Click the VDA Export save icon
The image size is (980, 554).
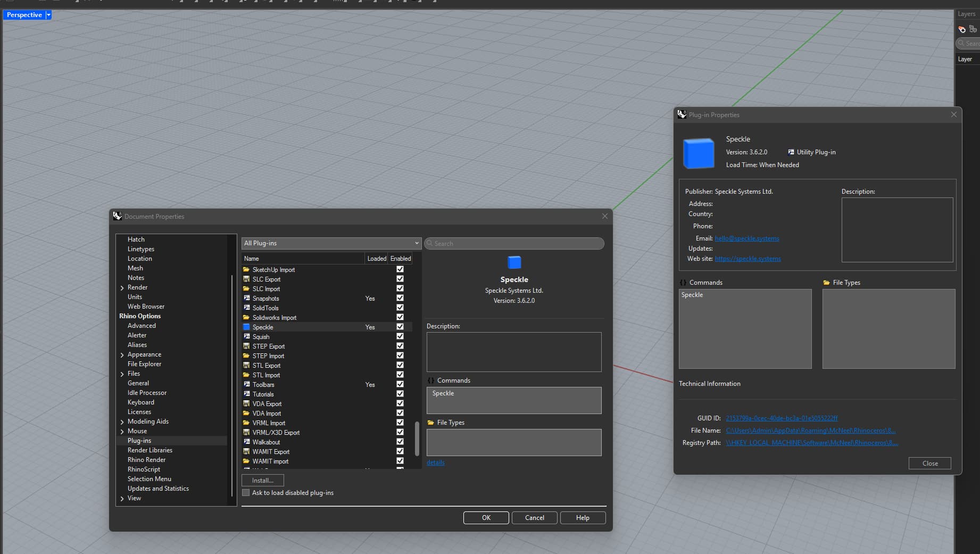point(246,403)
